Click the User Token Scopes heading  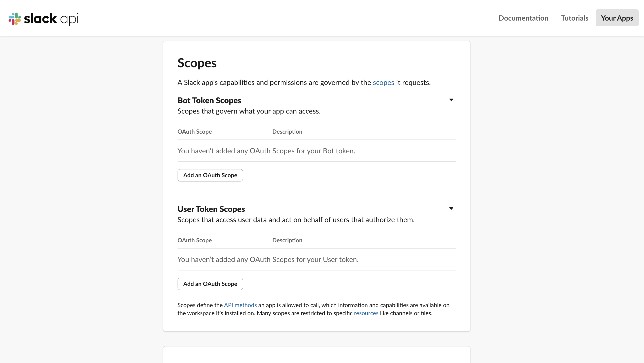click(x=211, y=209)
